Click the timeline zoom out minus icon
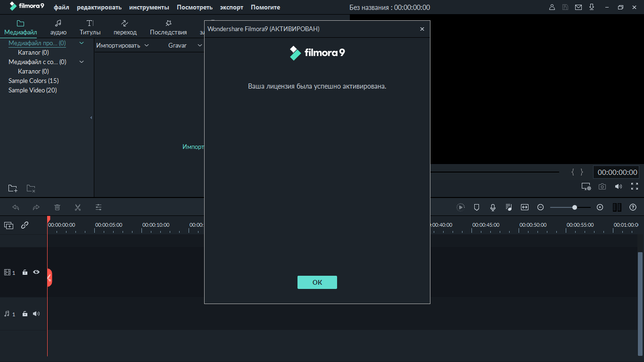 coord(541,207)
